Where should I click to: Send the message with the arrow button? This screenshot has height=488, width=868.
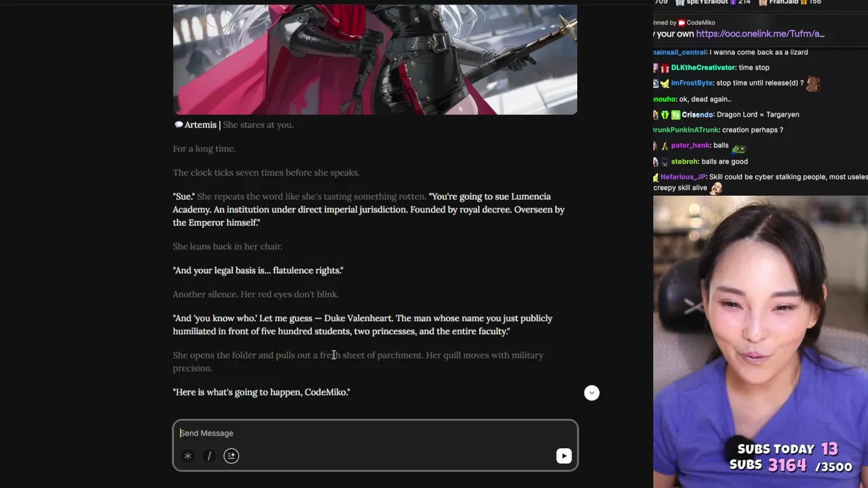point(564,456)
